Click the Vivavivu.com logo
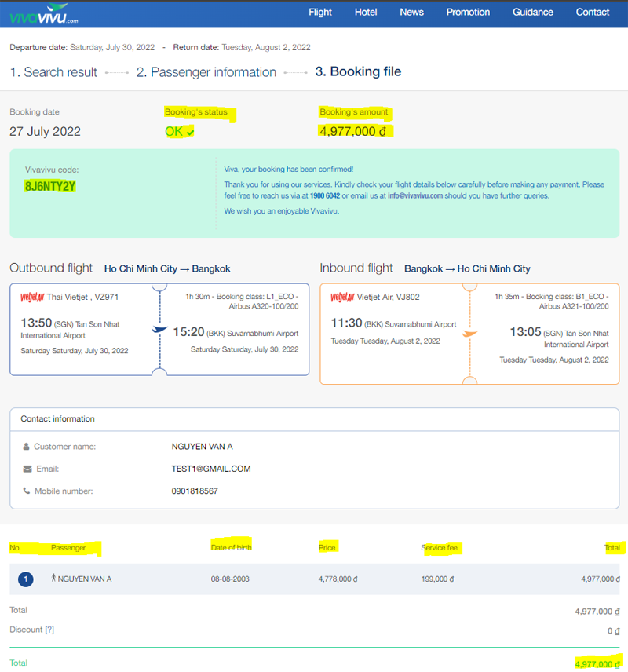The width and height of the screenshot is (628, 672). (x=43, y=13)
